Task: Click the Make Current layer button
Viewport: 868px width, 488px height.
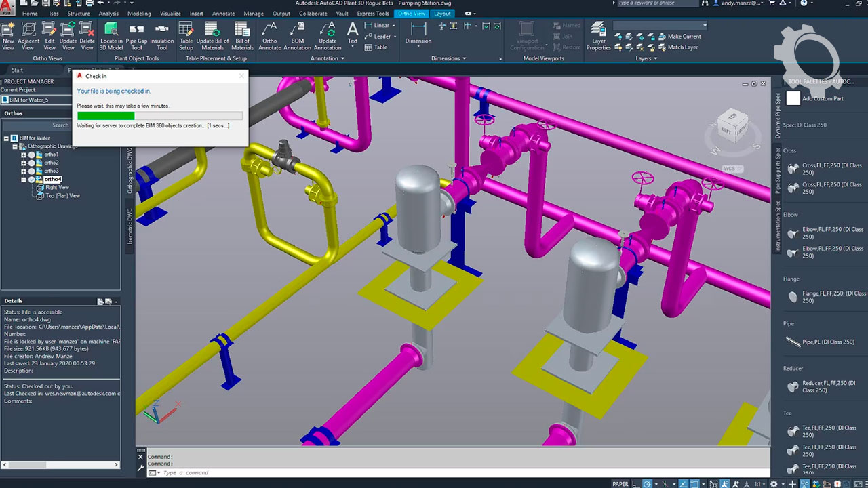Action: click(x=684, y=37)
